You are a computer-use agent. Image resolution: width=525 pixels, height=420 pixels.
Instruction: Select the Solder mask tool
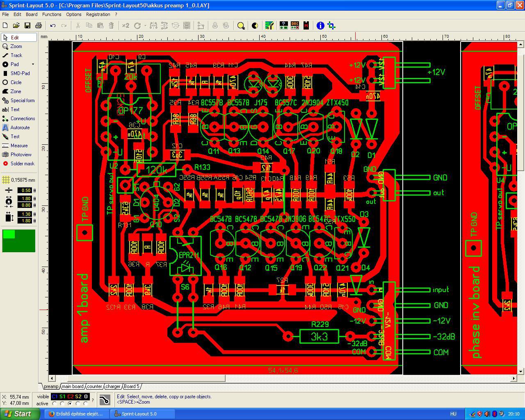pyautogui.click(x=19, y=164)
